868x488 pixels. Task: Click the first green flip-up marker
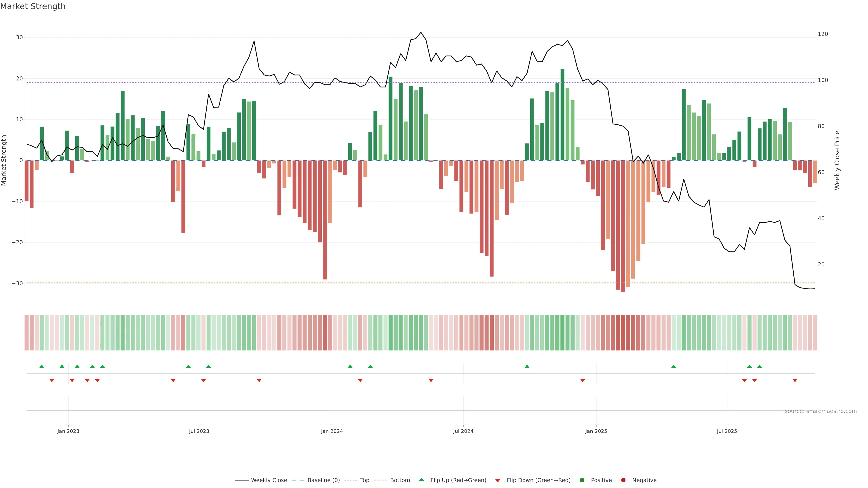click(x=42, y=366)
